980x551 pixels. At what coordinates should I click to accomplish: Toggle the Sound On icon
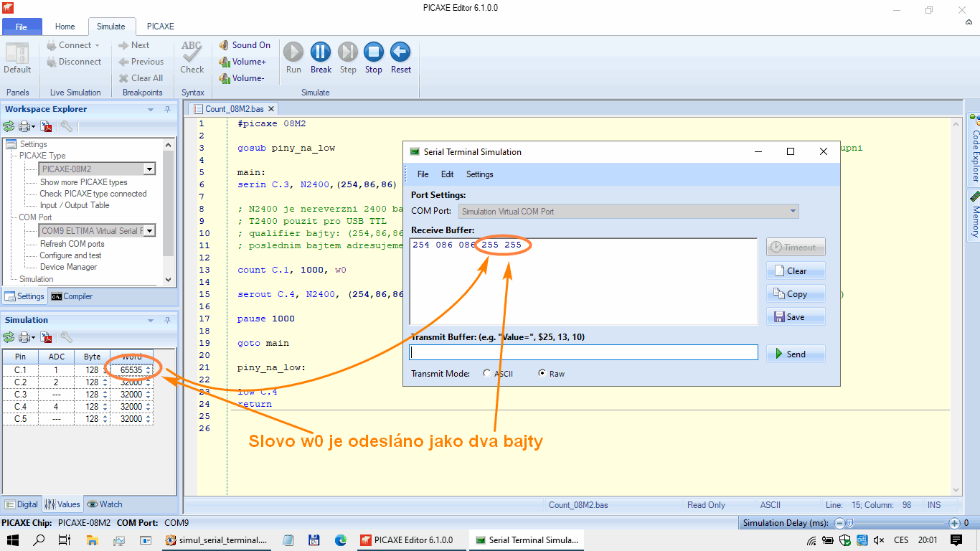[x=225, y=45]
